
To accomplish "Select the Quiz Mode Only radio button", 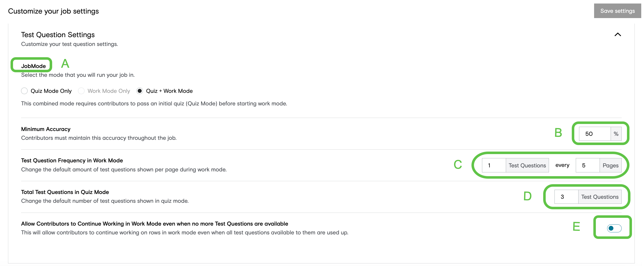I will coord(24,91).
